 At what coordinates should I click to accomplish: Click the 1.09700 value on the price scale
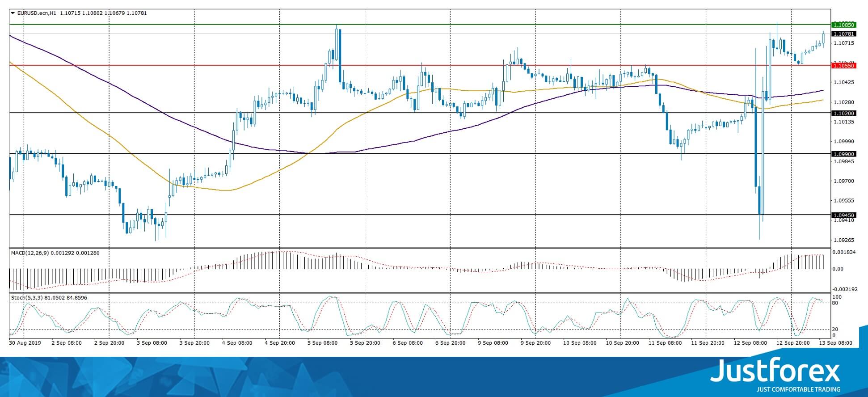pos(843,181)
